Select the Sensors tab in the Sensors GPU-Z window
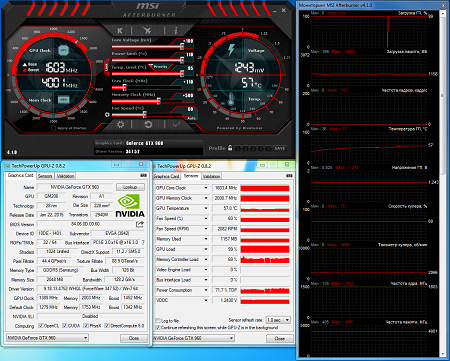The image size is (450, 361). [x=191, y=176]
